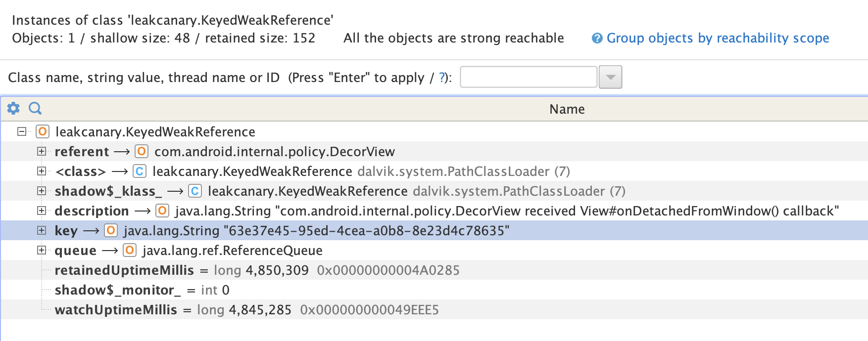Expand the key field node
868x341 pixels.
(42, 230)
